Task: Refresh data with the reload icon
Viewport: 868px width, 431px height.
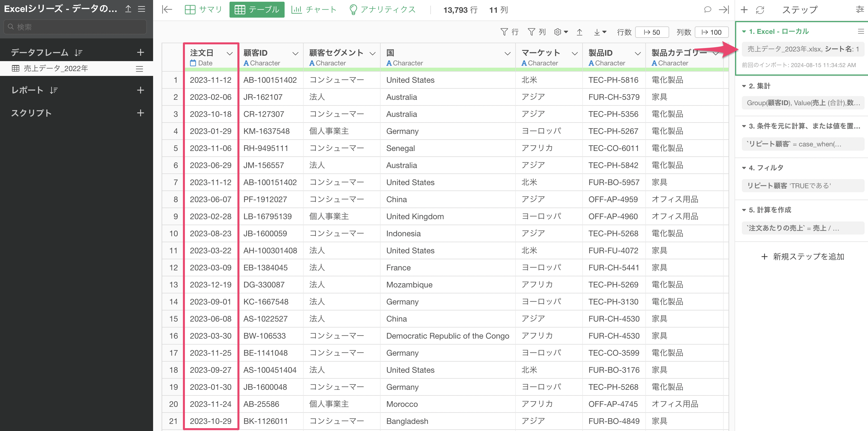Action: [760, 10]
